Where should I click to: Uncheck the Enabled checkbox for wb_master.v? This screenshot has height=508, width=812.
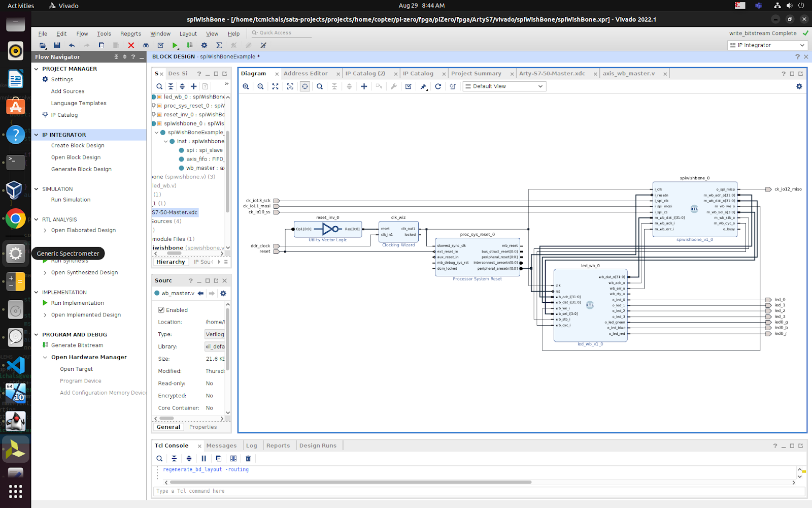click(x=161, y=310)
